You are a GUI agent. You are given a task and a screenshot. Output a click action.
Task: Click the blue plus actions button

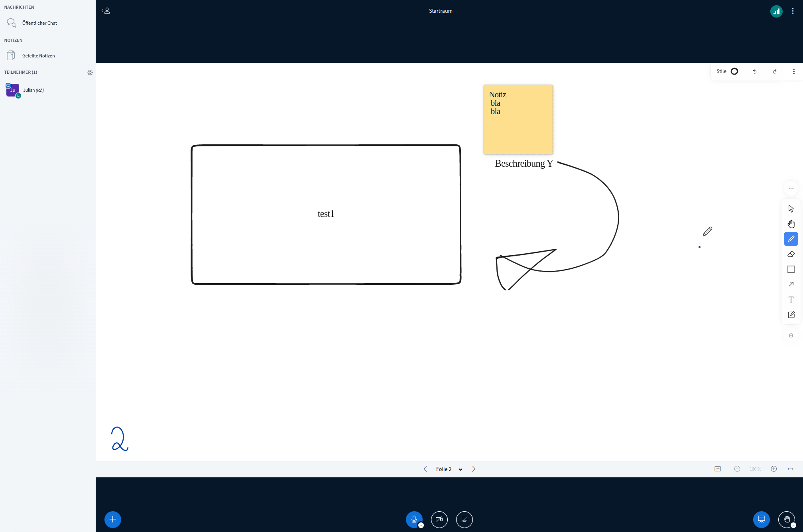(x=112, y=520)
